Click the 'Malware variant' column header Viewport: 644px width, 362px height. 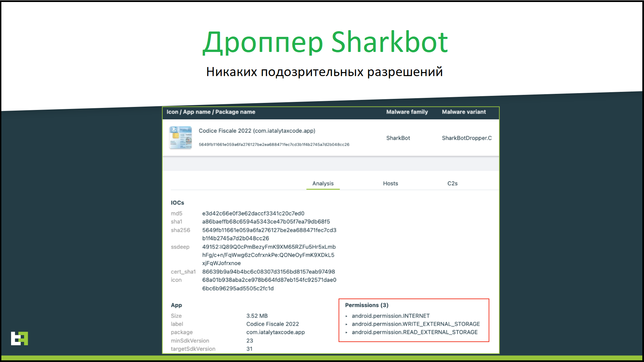[x=464, y=112]
